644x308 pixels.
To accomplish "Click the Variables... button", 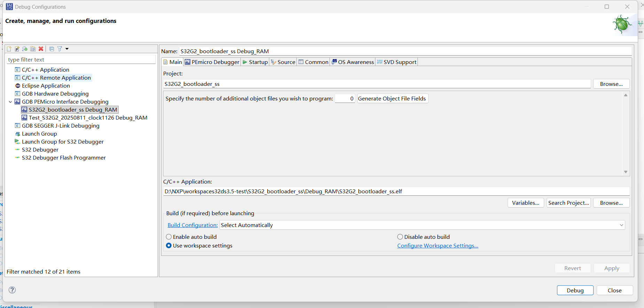I will tap(525, 203).
